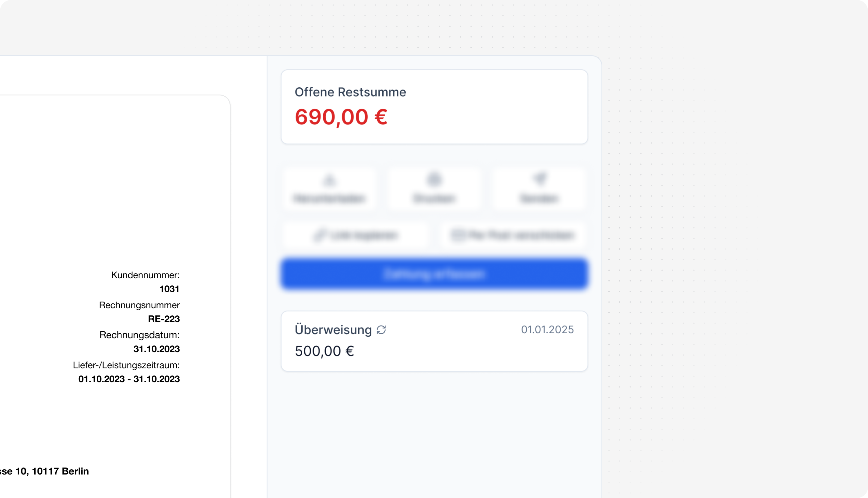Open the Überweisung payment entry title
Screen dimensions: 868x498
point(333,330)
